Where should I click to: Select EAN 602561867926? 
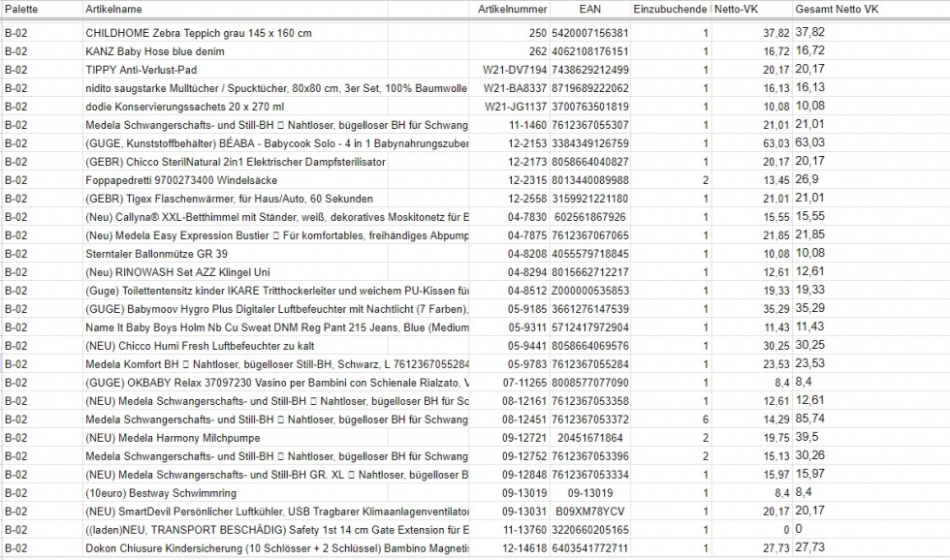590,217
